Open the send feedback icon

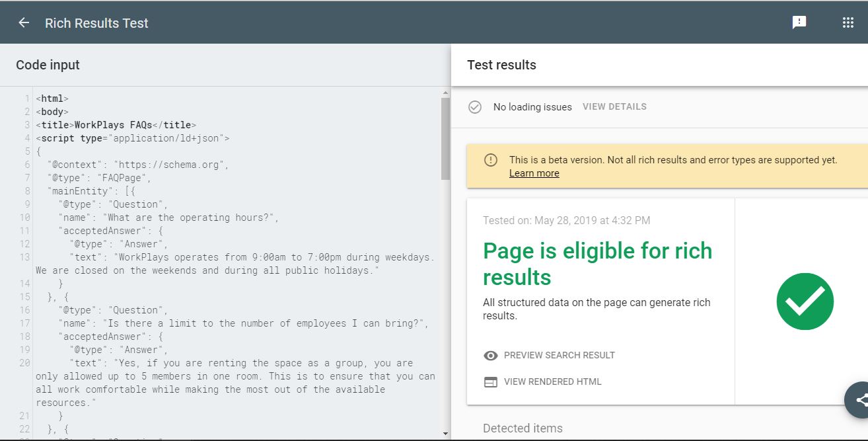click(799, 22)
